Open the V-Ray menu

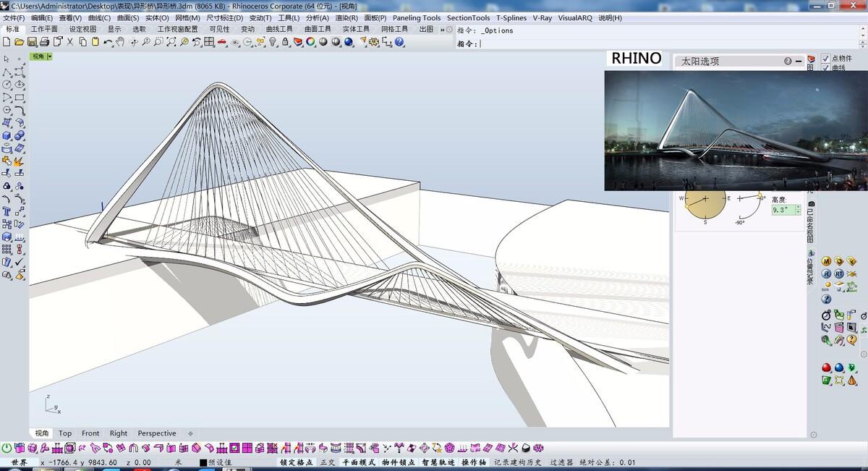pos(542,18)
